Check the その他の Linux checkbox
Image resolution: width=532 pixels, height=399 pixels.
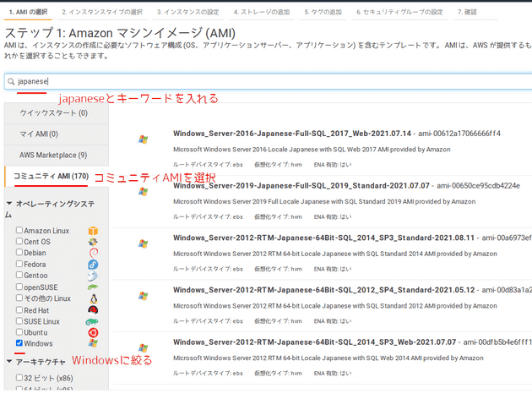tap(19, 298)
